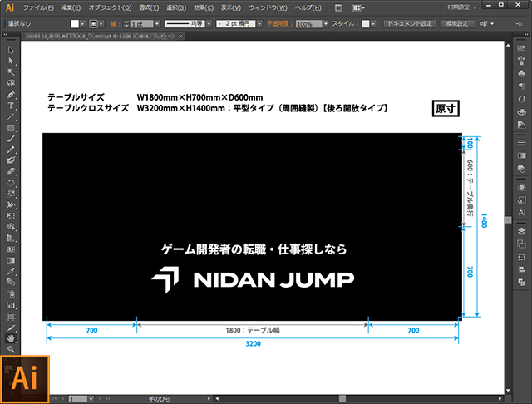Image resolution: width=532 pixels, height=404 pixels.
Task: Open the Swatches panel icon
Action: click(521, 48)
